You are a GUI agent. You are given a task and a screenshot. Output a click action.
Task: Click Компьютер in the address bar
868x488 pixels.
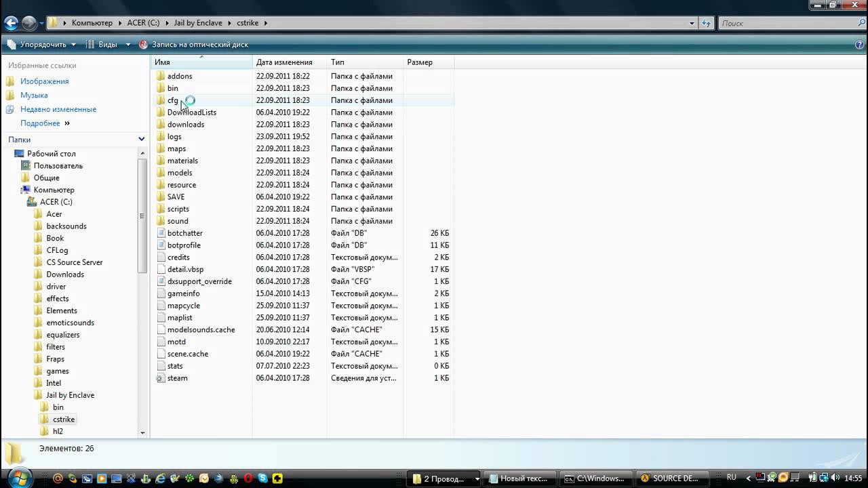(x=92, y=23)
